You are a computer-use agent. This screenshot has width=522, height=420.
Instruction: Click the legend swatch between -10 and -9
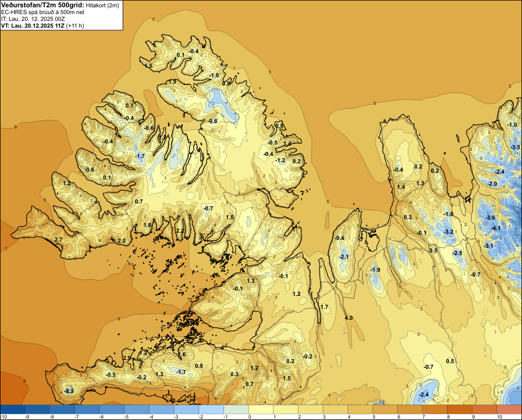pos(13,409)
